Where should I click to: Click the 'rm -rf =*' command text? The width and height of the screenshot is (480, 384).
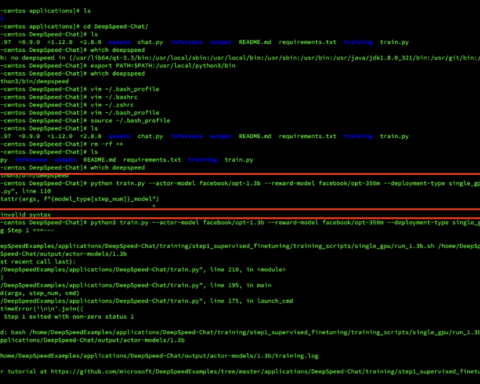106,144
